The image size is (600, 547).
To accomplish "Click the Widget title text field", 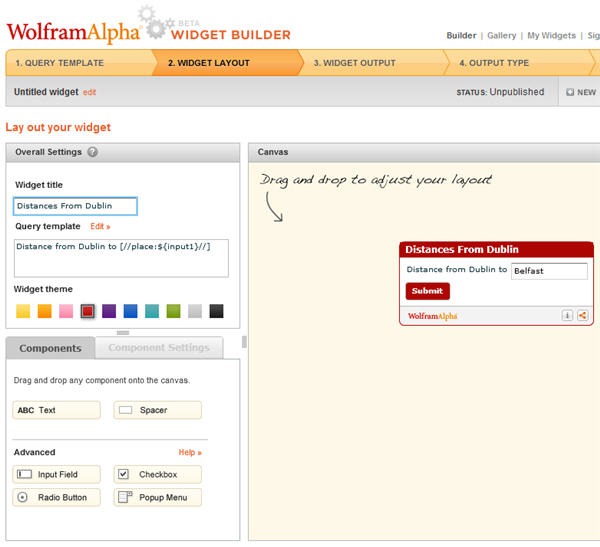I will [x=75, y=206].
